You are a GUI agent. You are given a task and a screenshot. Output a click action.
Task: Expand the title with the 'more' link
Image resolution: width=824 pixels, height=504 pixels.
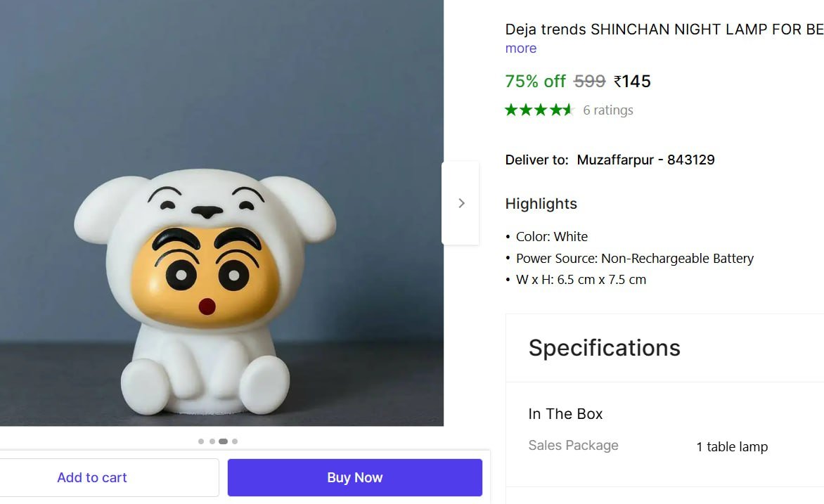[x=521, y=49]
